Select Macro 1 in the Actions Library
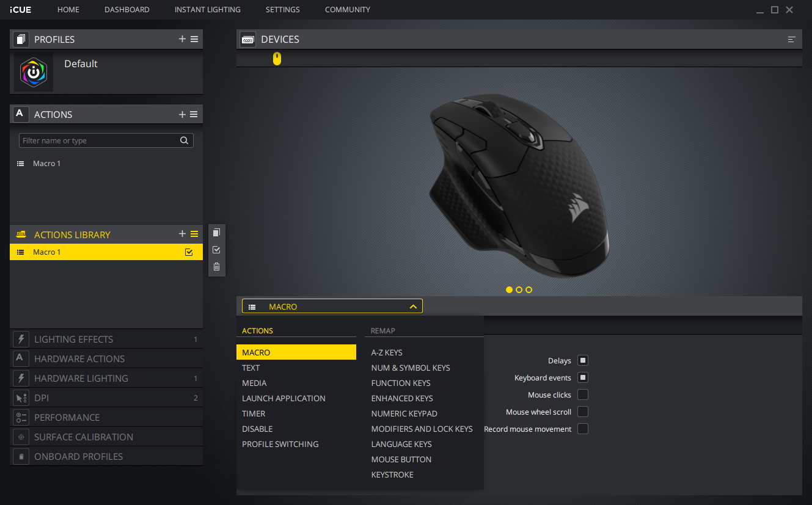 tap(106, 252)
